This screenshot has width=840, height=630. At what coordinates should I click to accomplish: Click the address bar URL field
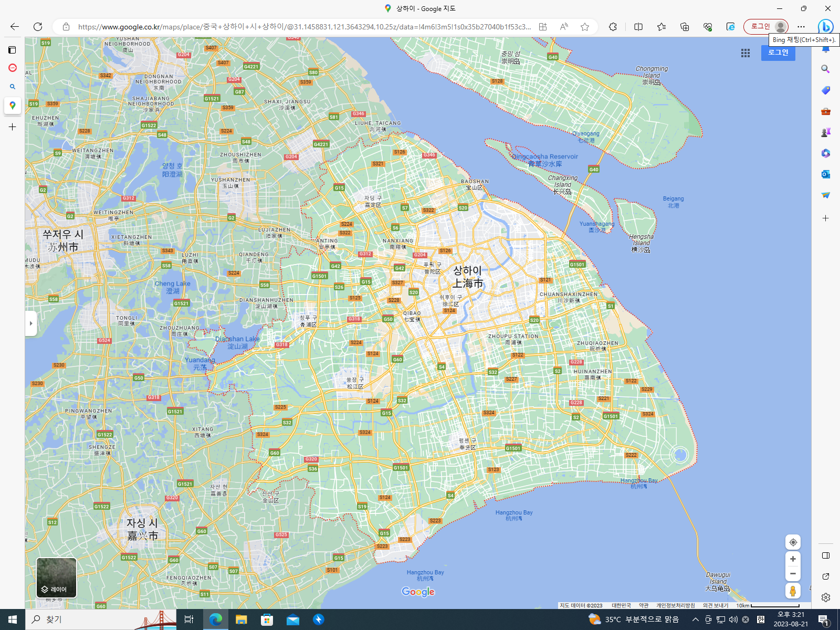pos(304,27)
